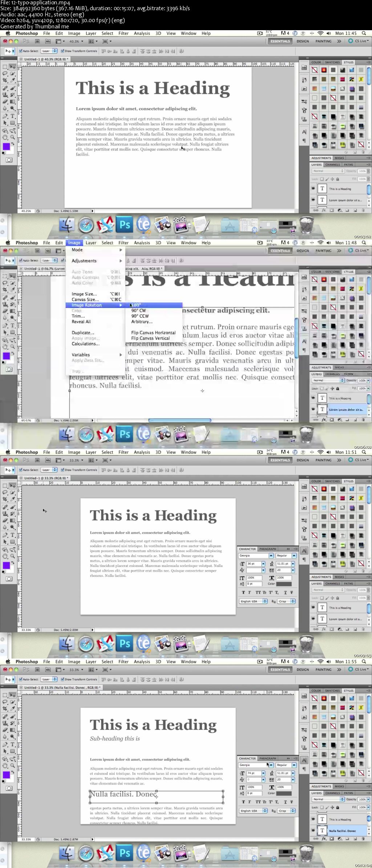This screenshot has height=868, width=372.
Task: Click ESSENTIALS workspace button in the 11:45 frame
Action: click(x=280, y=41)
